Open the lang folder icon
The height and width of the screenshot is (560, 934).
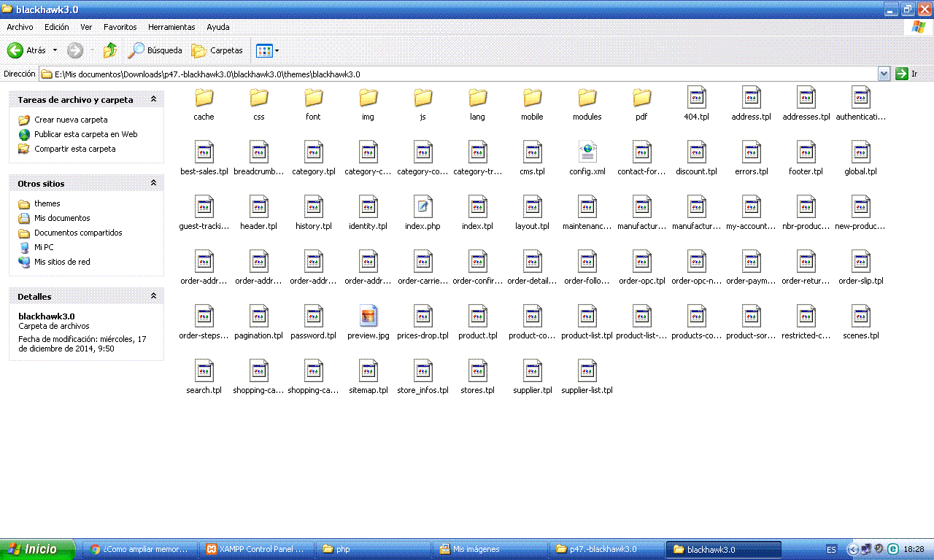coord(478,97)
